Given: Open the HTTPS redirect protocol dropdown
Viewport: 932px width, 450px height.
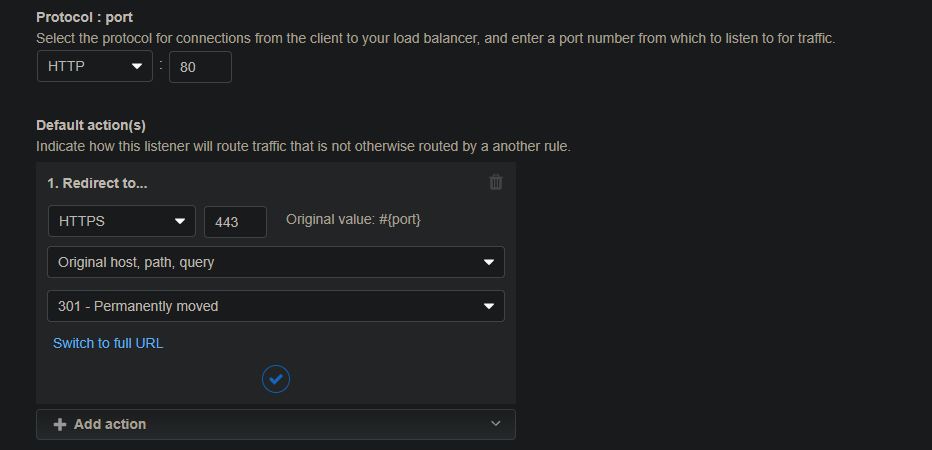Looking at the screenshot, I should [x=121, y=221].
